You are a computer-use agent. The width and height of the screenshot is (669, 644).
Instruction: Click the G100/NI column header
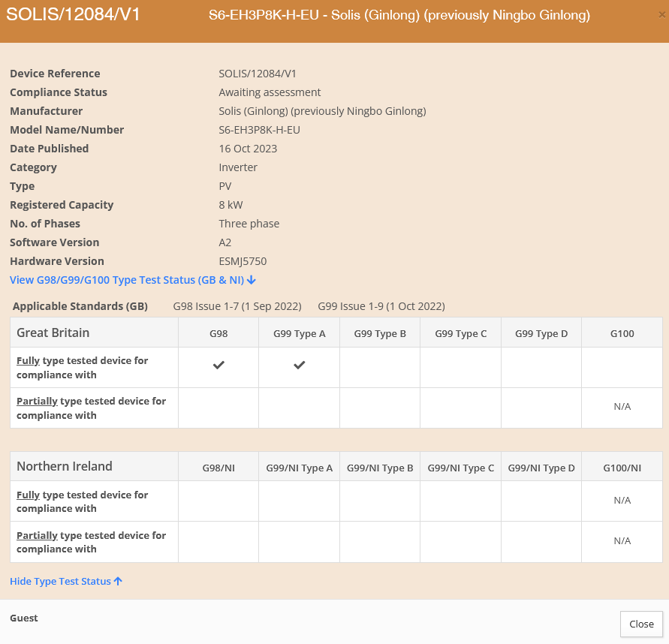pyautogui.click(x=622, y=468)
